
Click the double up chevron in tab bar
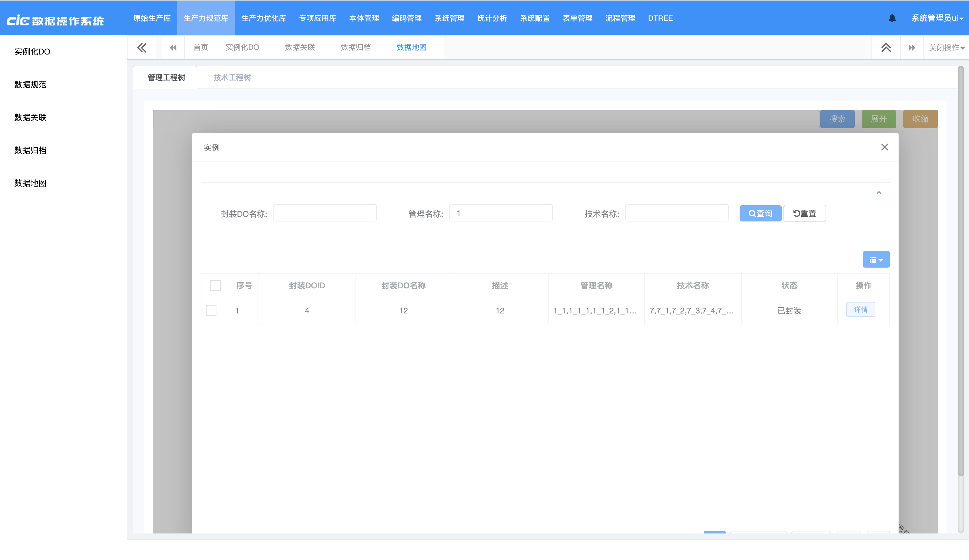coord(886,48)
